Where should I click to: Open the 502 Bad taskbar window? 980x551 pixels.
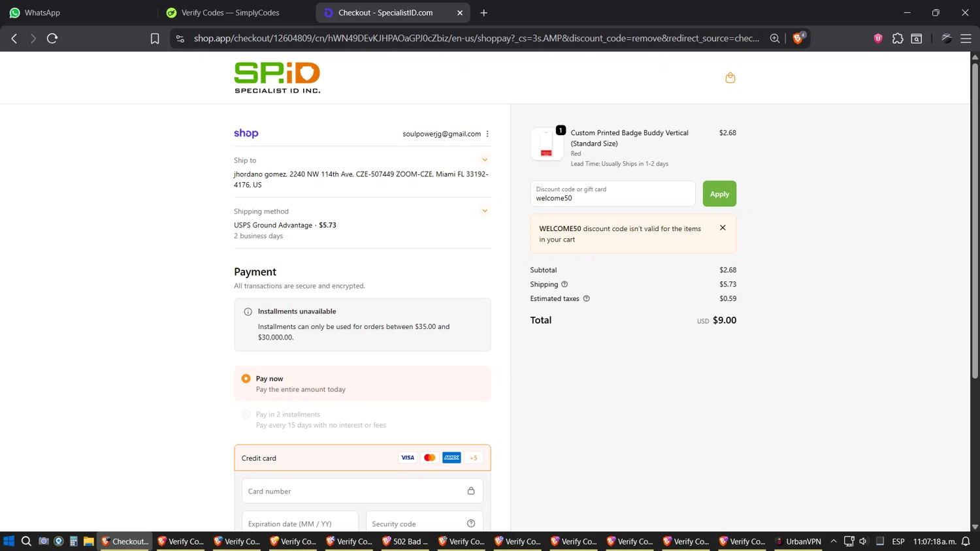(x=406, y=541)
